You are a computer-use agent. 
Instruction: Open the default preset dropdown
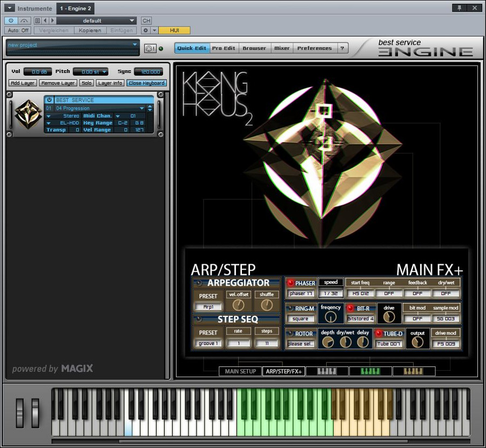pos(97,21)
